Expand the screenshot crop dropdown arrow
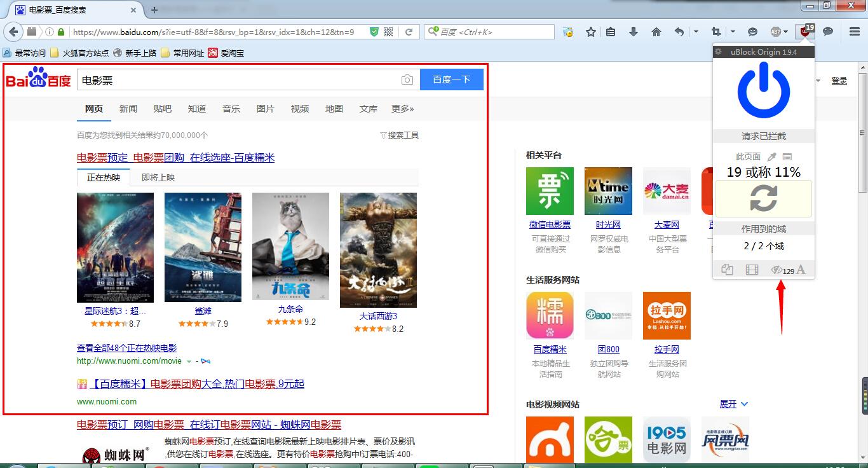The width and height of the screenshot is (868, 468). click(733, 32)
